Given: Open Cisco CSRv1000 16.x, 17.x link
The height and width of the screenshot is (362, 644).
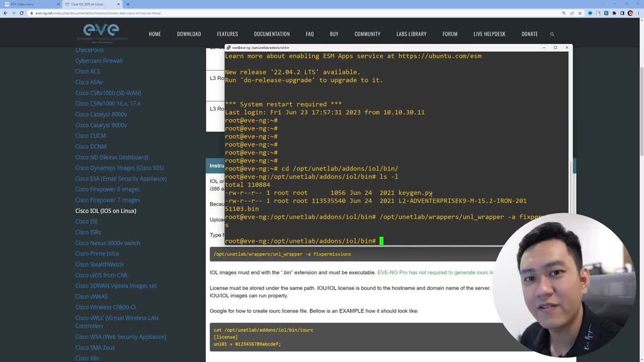Looking at the screenshot, I should click(108, 104).
